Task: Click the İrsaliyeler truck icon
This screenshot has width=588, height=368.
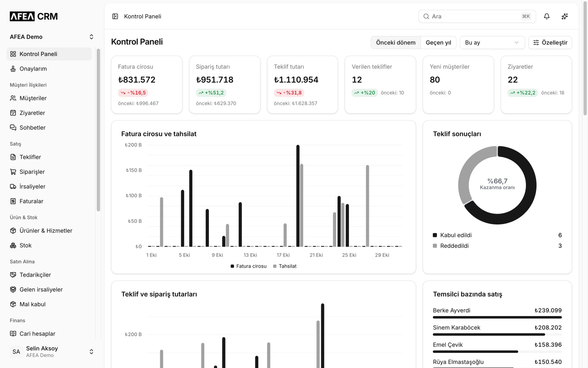Action: click(13, 186)
